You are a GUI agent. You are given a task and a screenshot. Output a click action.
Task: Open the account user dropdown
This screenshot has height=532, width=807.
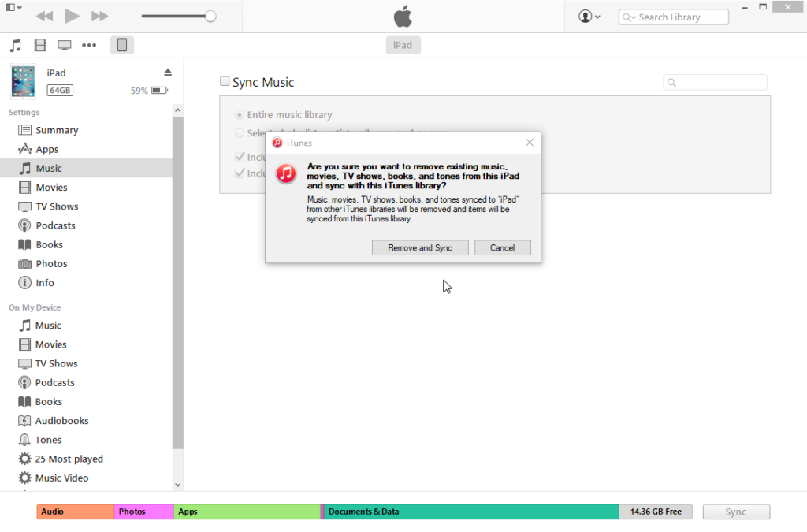click(589, 16)
